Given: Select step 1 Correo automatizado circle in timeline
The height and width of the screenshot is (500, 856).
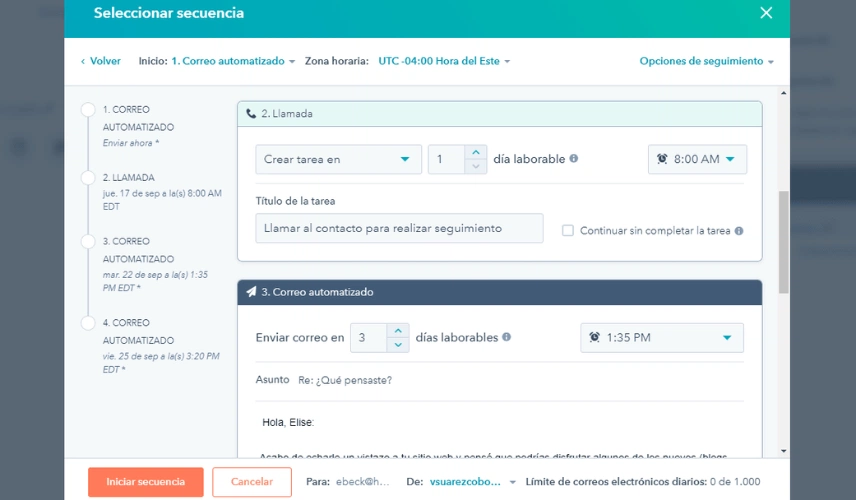Looking at the screenshot, I should pyautogui.click(x=88, y=110).
